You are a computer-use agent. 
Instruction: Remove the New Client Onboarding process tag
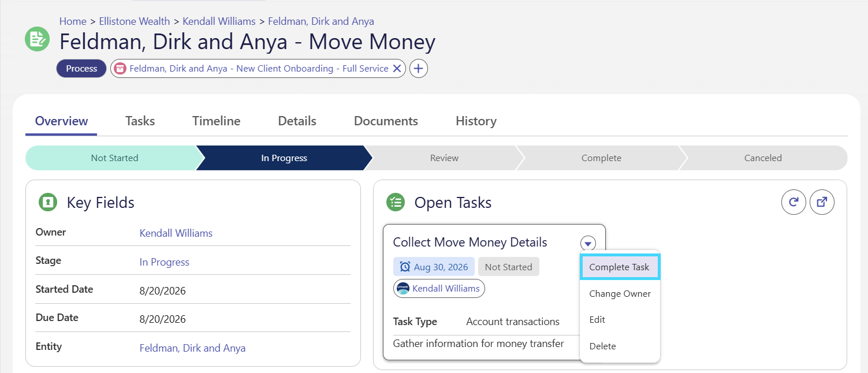(397, 69)
